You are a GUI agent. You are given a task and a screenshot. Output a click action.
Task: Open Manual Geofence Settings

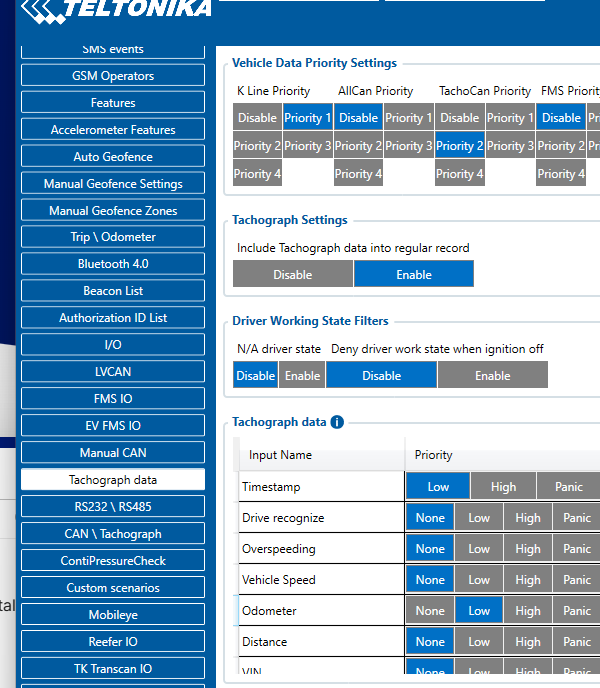[113, 183]
